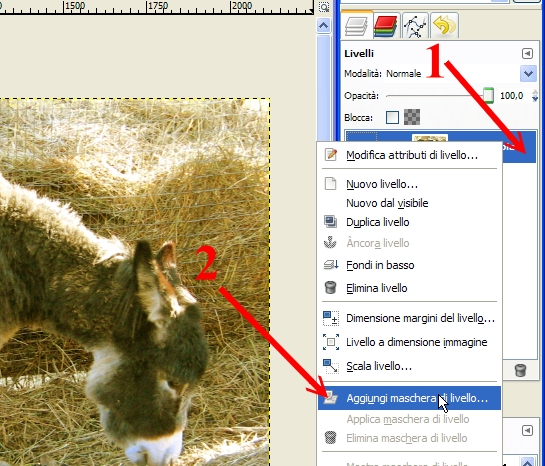545x466 pixels.
Task: Click the selected layer thumbnail
Action: 430,138
